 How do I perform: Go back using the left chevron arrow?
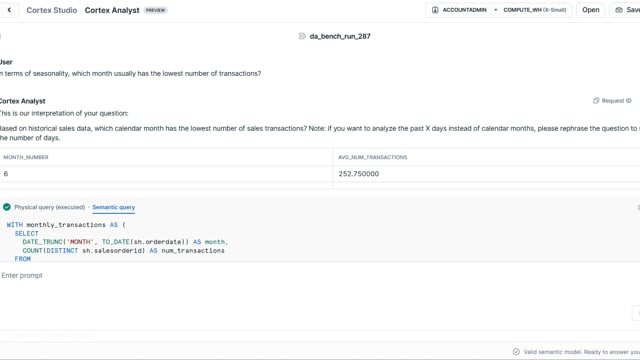[9, 10]
